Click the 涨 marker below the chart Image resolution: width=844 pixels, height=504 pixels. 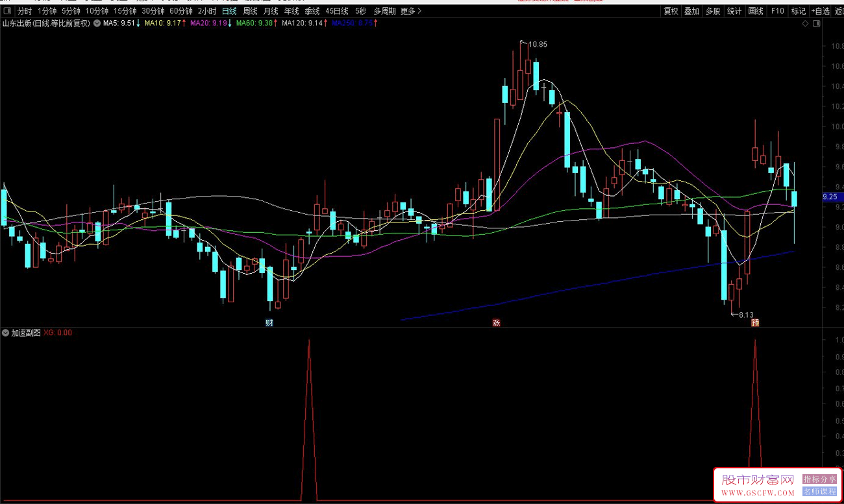497,322
